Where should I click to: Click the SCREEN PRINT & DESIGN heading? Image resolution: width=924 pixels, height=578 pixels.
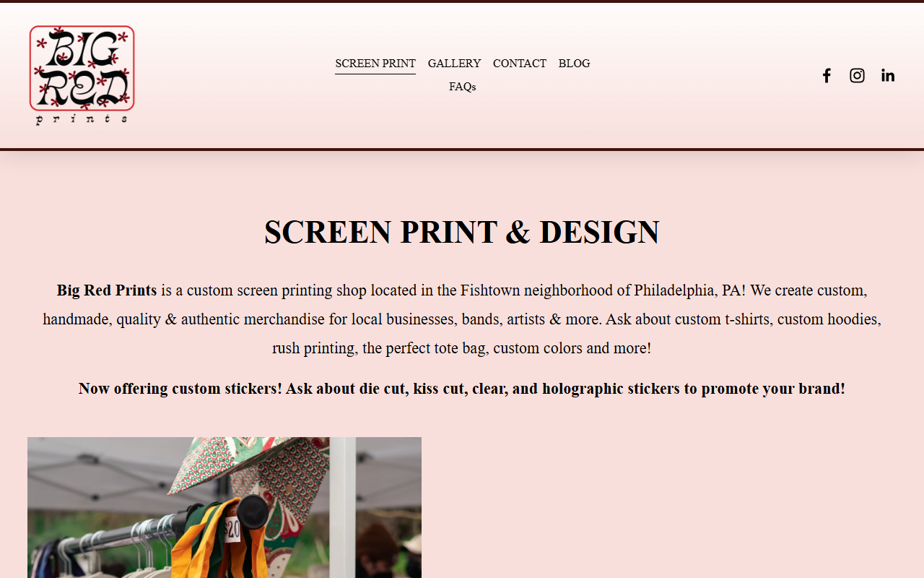pos(462,232)
